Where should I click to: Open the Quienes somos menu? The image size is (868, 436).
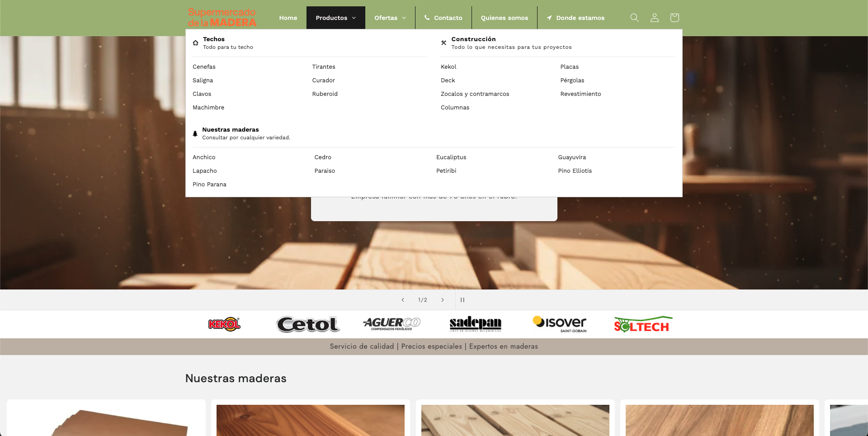(504, 18)
